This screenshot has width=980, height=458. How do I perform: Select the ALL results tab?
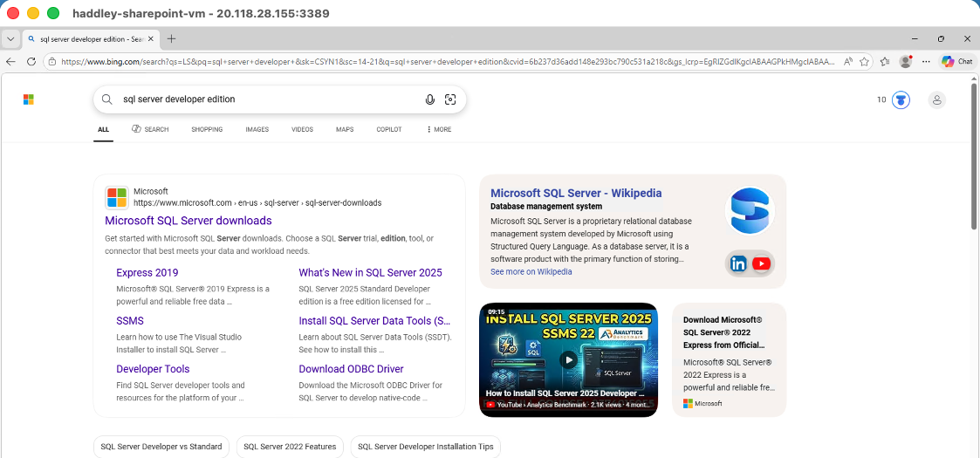[x=103, y=129]
